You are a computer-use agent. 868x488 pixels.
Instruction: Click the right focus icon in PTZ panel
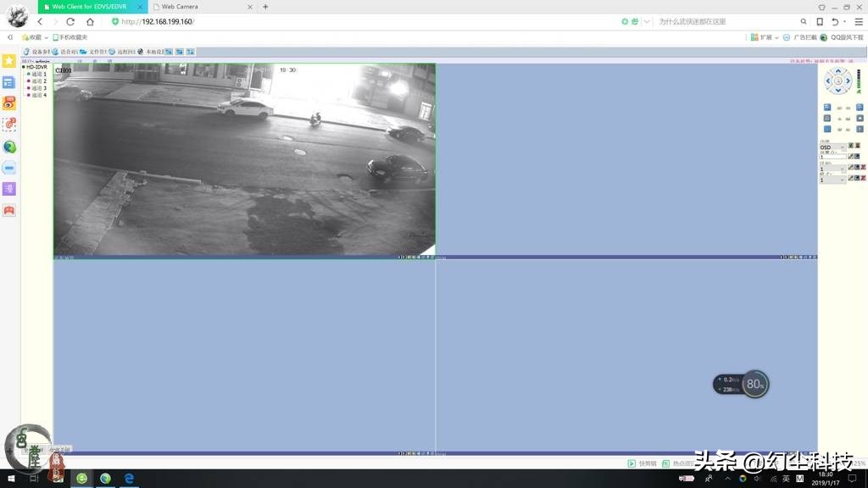pos(860,119)
